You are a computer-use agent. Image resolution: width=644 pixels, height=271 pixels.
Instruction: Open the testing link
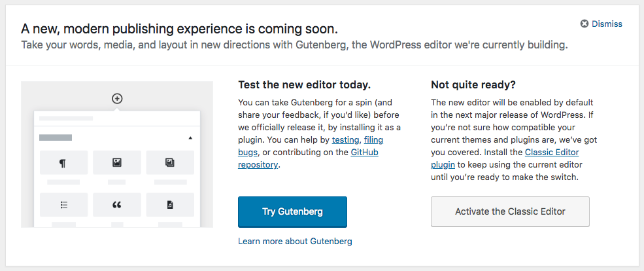tap(345, 140)
